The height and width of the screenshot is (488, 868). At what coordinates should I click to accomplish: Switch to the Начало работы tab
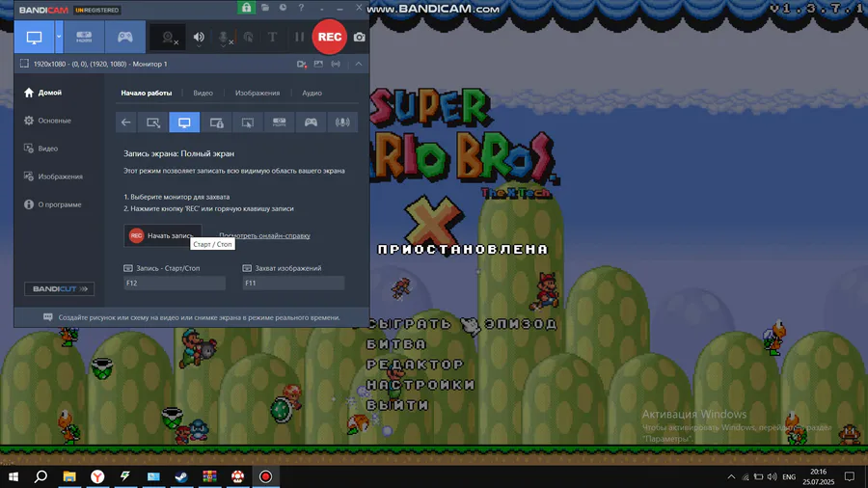[147, 93]
